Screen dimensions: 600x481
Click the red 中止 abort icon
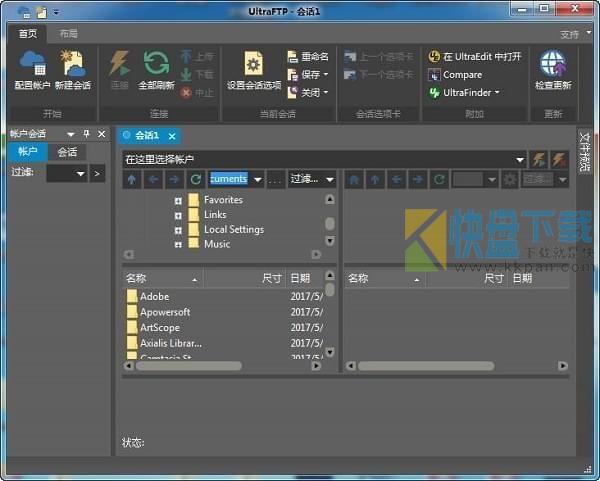186,93
